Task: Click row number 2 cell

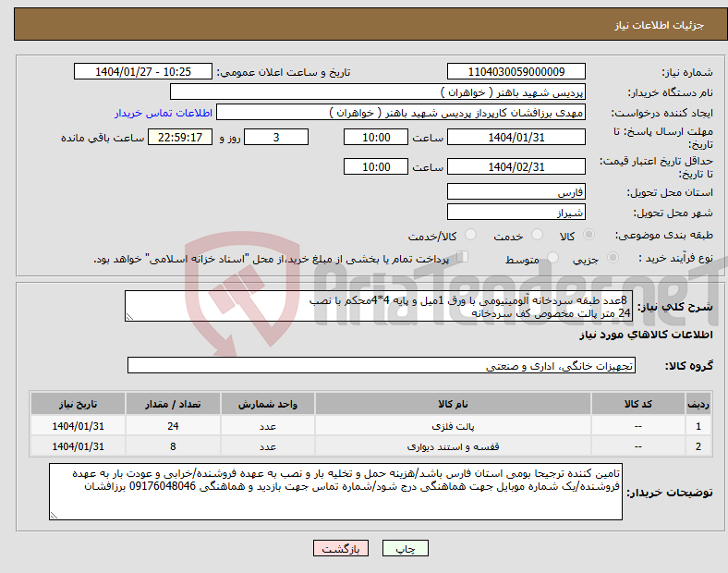Action: click(698, 446)
